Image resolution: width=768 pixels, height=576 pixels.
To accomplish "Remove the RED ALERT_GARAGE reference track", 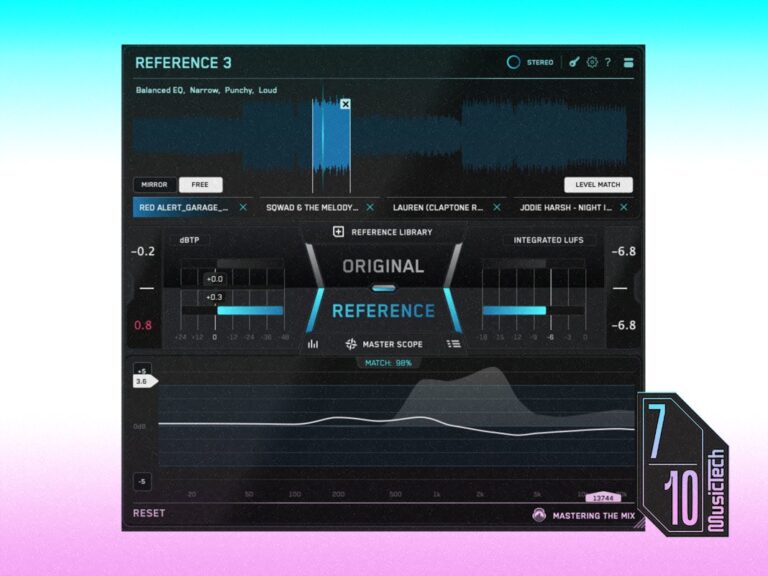I will (x=243, y=208).
